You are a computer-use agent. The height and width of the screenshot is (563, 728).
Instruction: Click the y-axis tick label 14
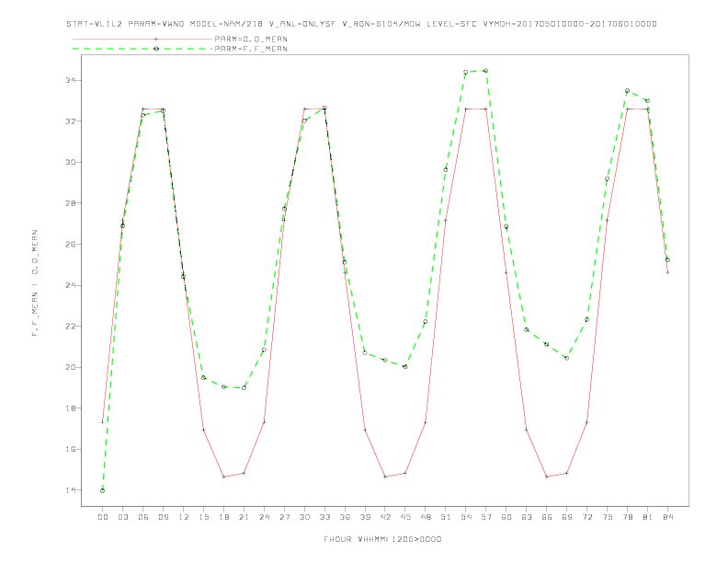(x=70, y=490)
